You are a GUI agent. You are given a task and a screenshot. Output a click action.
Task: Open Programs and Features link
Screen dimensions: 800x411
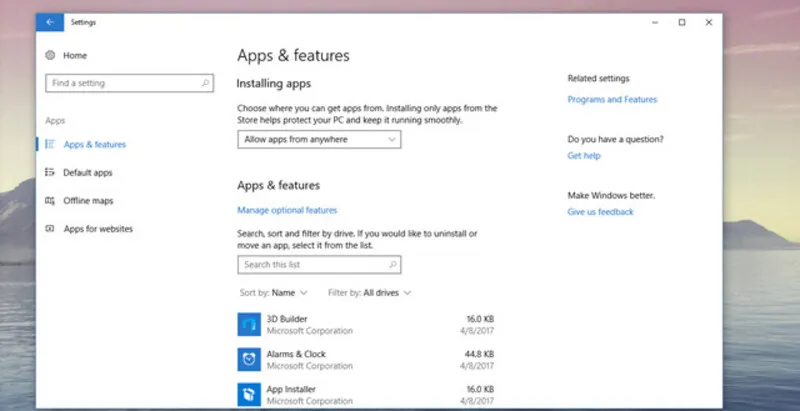[x=612, y=100]
